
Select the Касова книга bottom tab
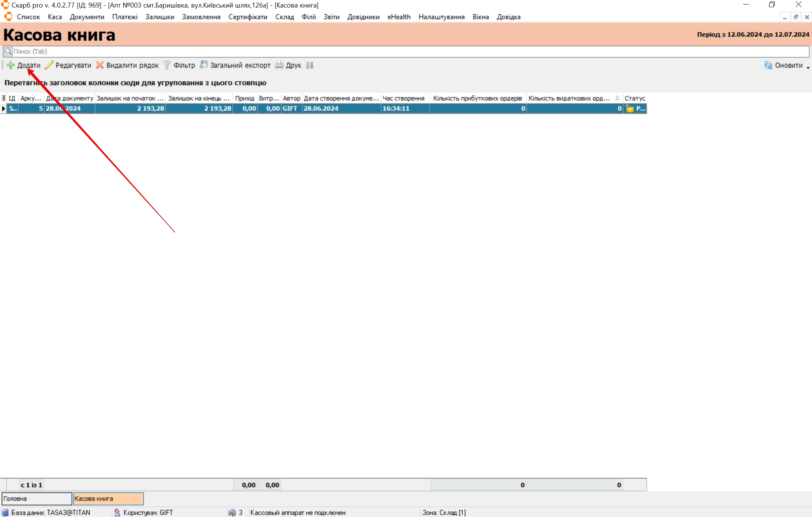click(108, 499)
